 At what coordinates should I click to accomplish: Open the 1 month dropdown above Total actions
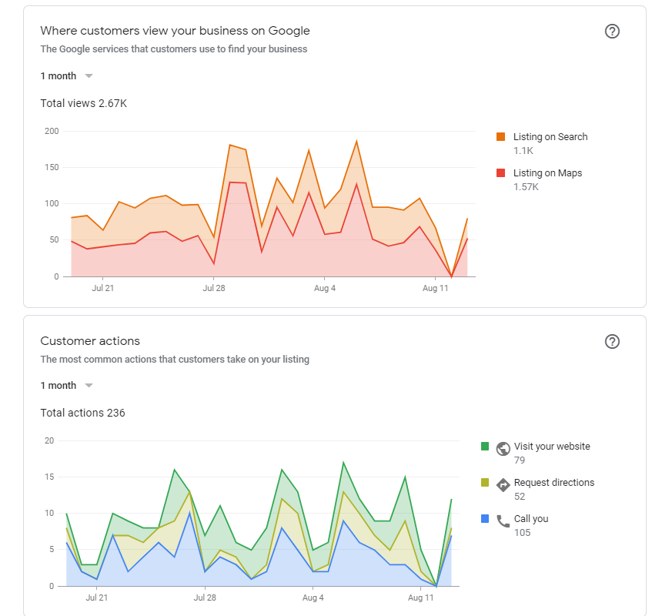click(67, 386)
